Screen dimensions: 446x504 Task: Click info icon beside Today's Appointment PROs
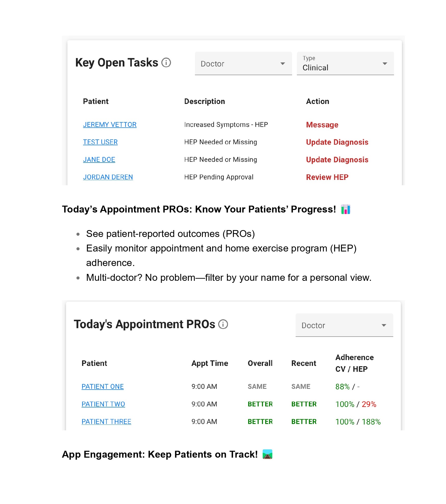pyautogui.click(x=223, y=324)
